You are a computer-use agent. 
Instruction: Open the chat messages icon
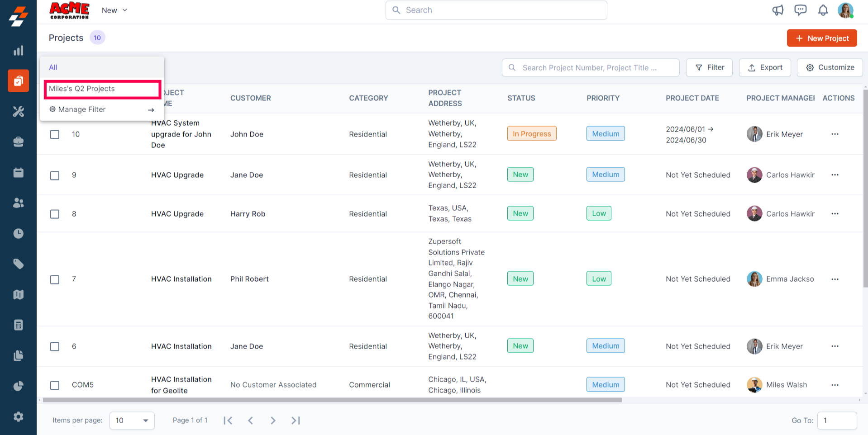800,10
